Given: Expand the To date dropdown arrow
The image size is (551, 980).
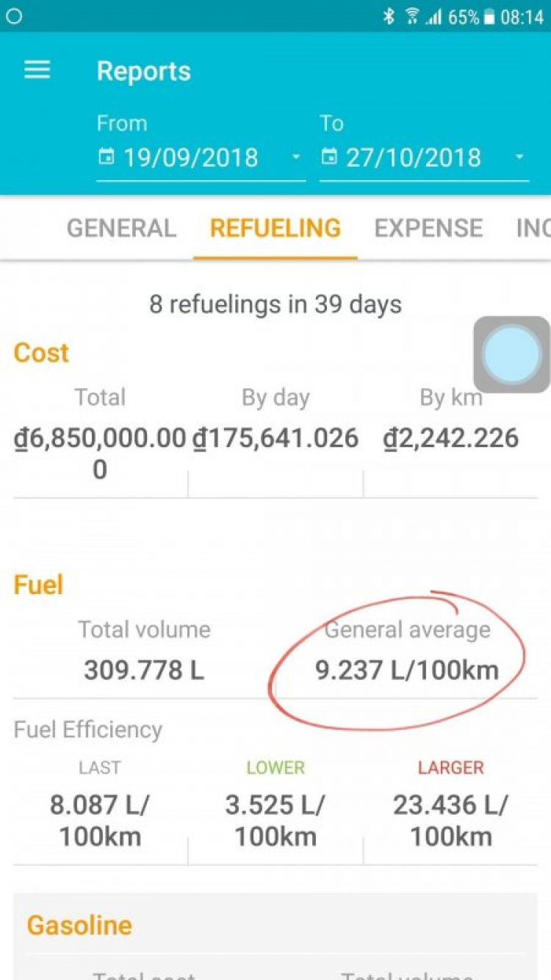Looking at the screenshot, I should tap(519, 157).
